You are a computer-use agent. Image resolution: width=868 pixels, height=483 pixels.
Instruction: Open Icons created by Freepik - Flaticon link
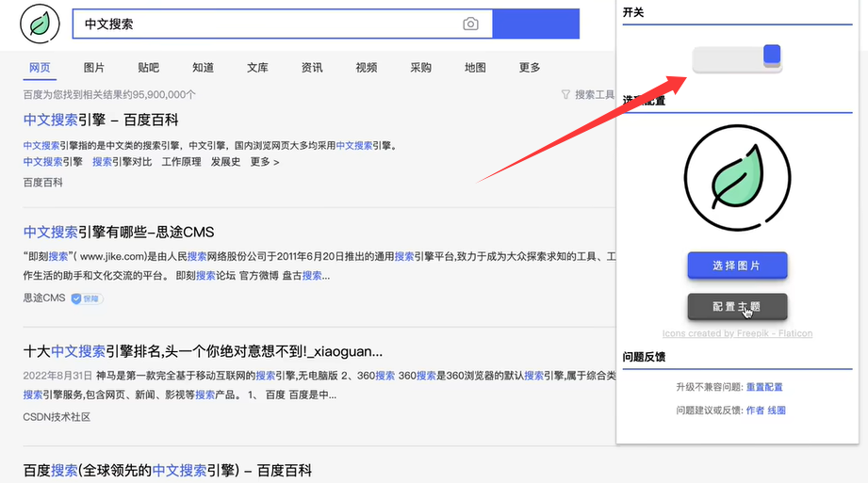737,333
